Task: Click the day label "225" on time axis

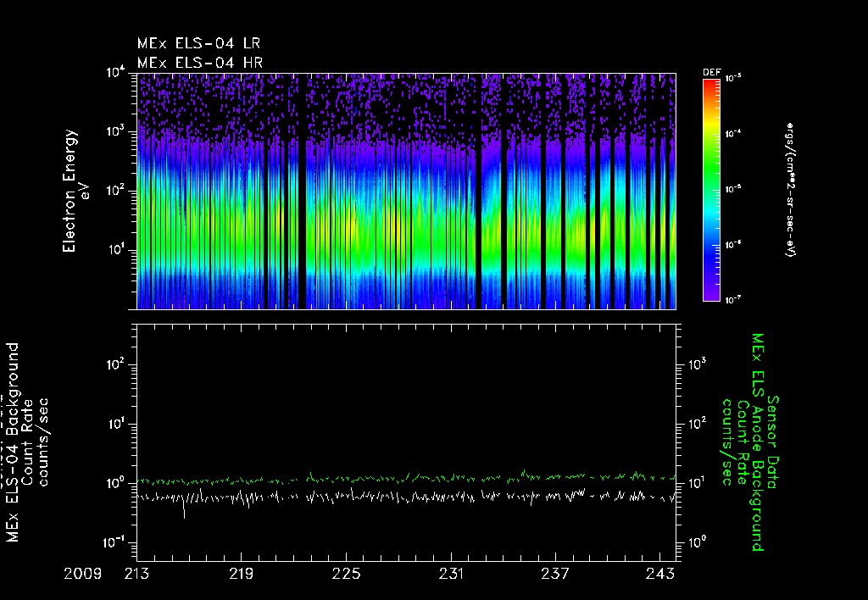Action: tap(346, 574)
